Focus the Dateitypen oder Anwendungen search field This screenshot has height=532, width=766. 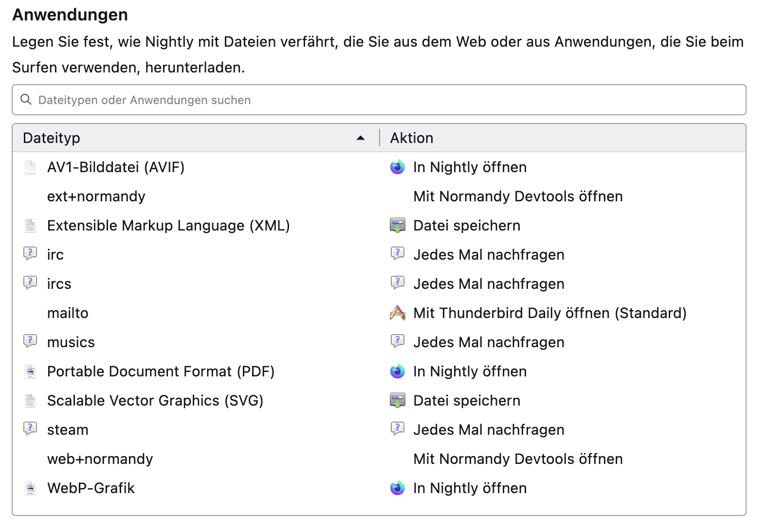click(380, 100)
